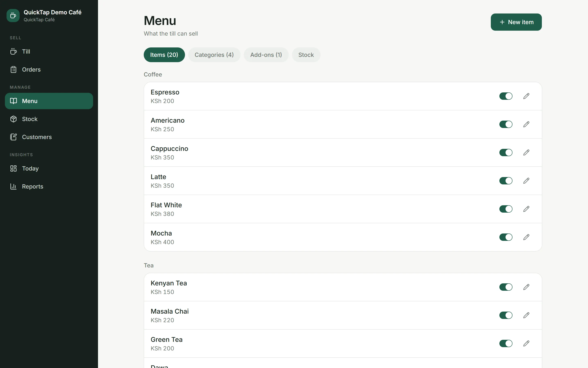Click the Customers notebook icon
Image resolution: width=588 pixels, height=368 pixels.
(13, 137)
